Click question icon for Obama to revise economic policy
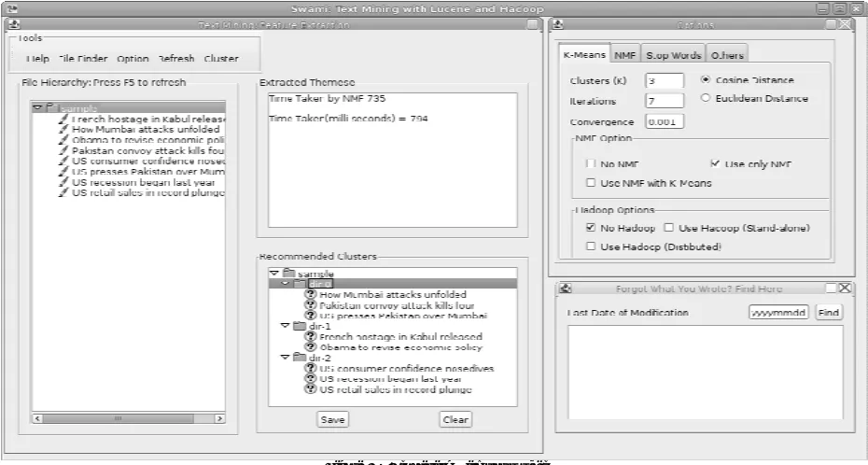 pos(311,346)
